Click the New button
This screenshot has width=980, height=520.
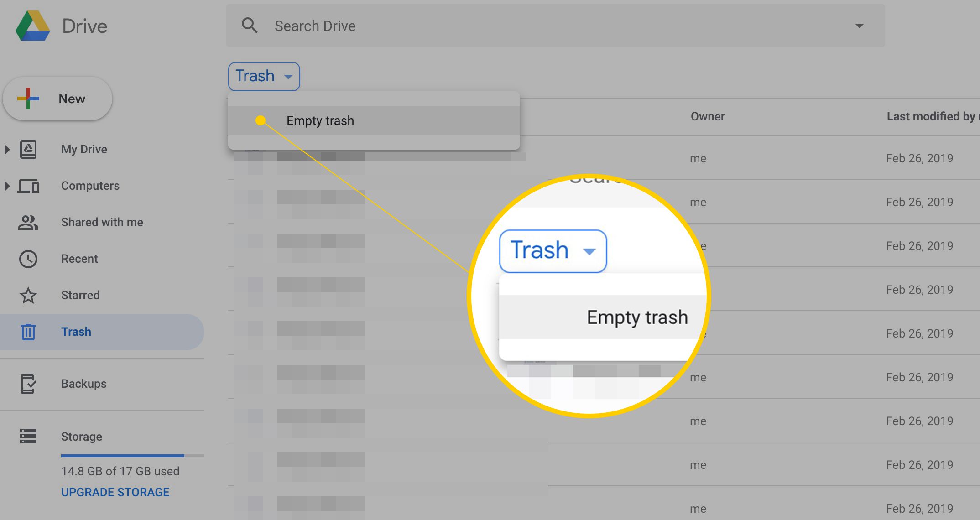[58, 99]
